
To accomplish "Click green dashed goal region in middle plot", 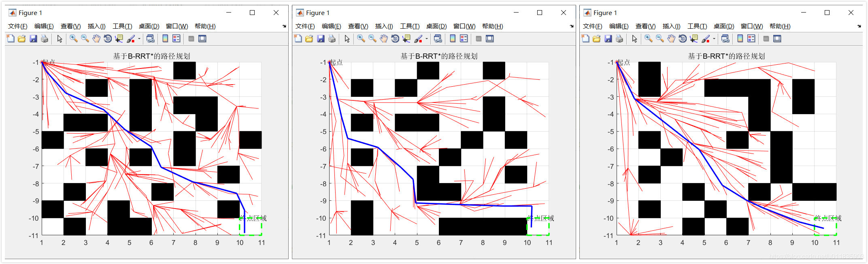I will coord(538,226).
